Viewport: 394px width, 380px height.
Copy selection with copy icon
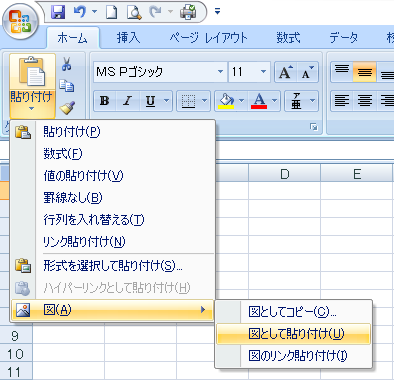click(67, 86)
